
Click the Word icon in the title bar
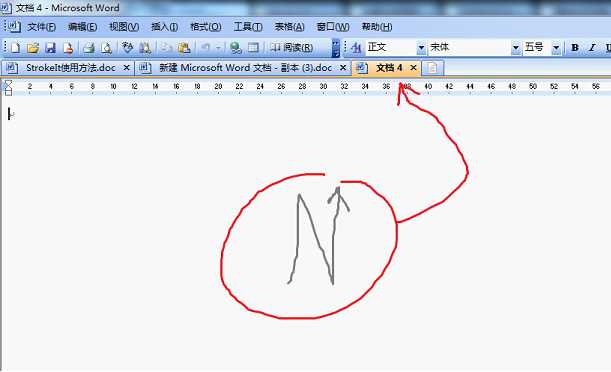coord(7,7)
